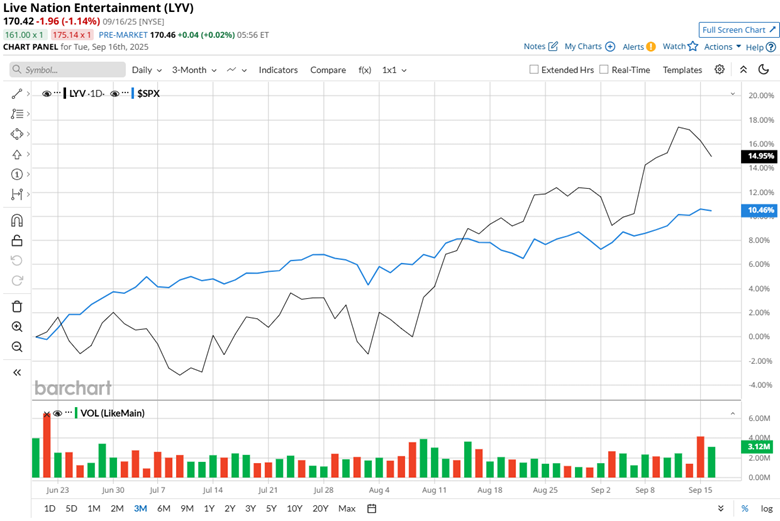Toggle LYV series visibility eye
The width and height of the screenshot is (780, 521).
(x=46, y=94)
